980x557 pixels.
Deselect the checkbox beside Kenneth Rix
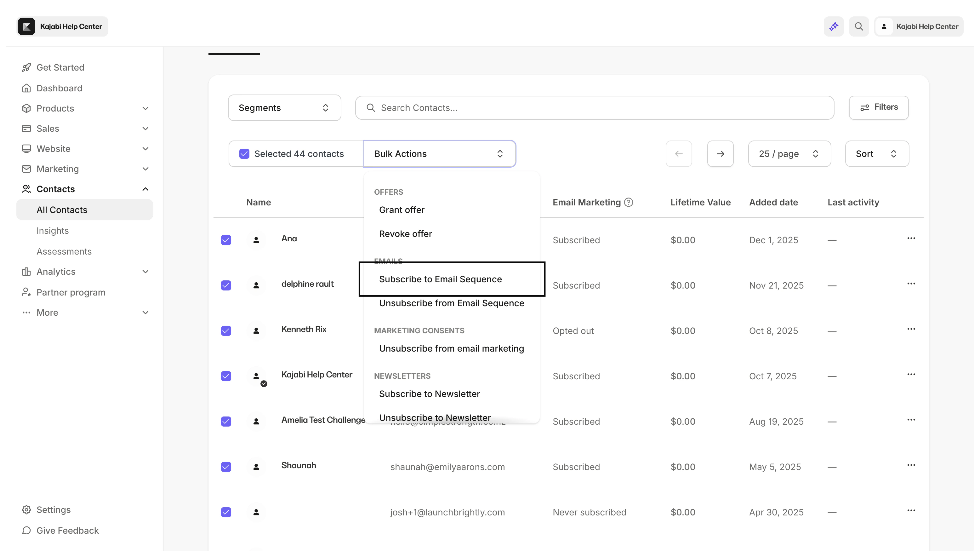(x=226, y=330)
